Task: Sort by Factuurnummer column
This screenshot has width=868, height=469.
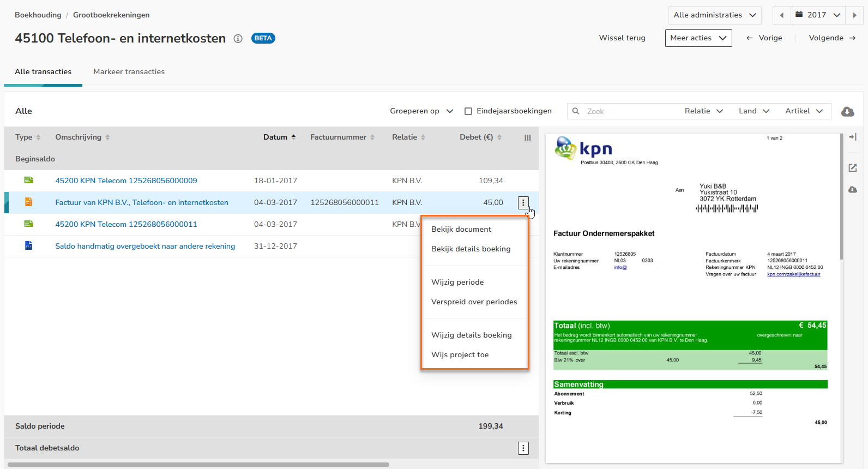Action: tap(342, 137)
